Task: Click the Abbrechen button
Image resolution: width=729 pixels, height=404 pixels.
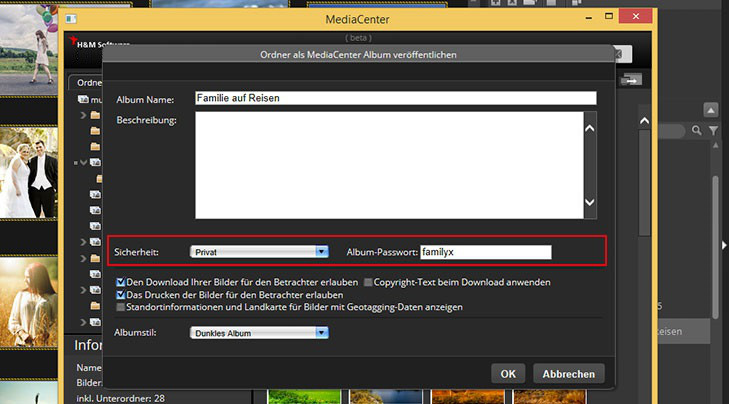Action: [x=568, y=374]
